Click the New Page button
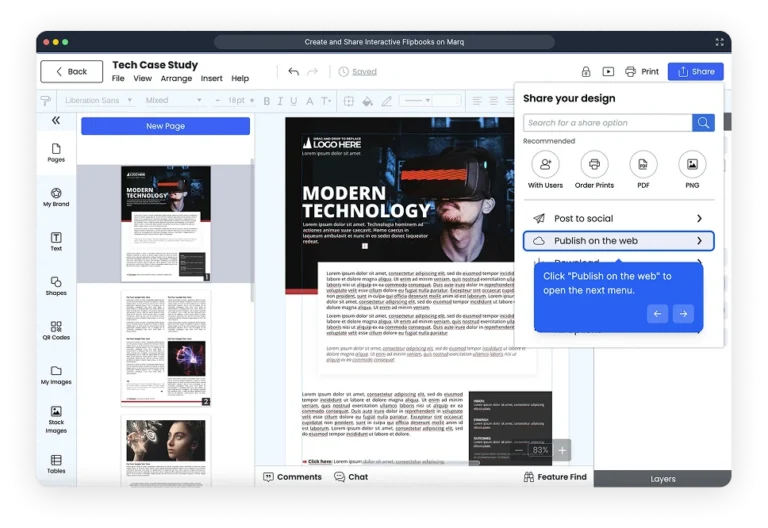The width and height of the screenshot is (768, 528). coord(166,126)
